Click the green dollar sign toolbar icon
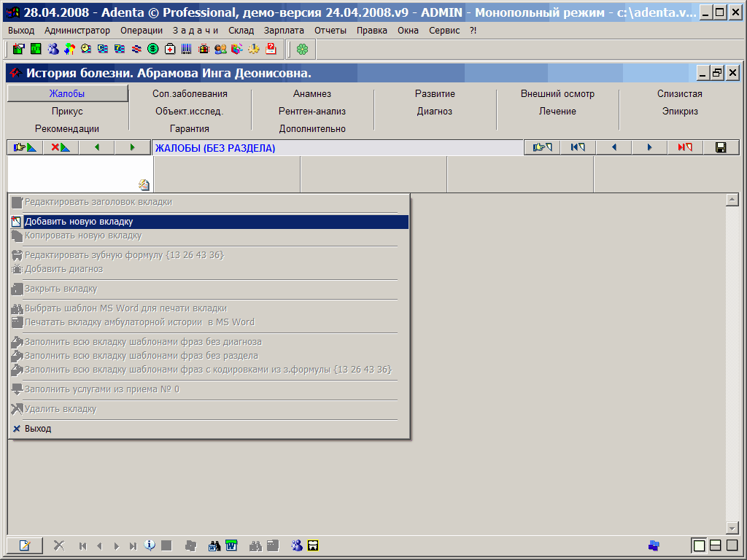The width and height of the screenshot is (747, 560). 153,49
